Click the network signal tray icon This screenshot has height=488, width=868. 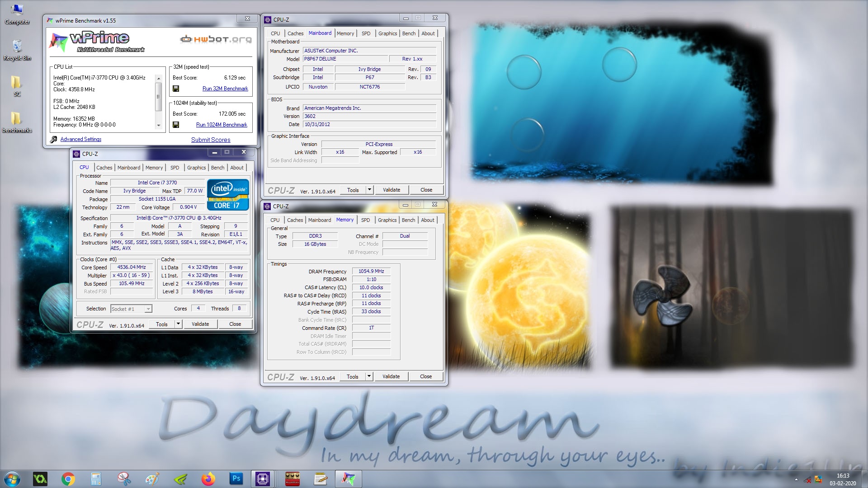pos(807,480)
